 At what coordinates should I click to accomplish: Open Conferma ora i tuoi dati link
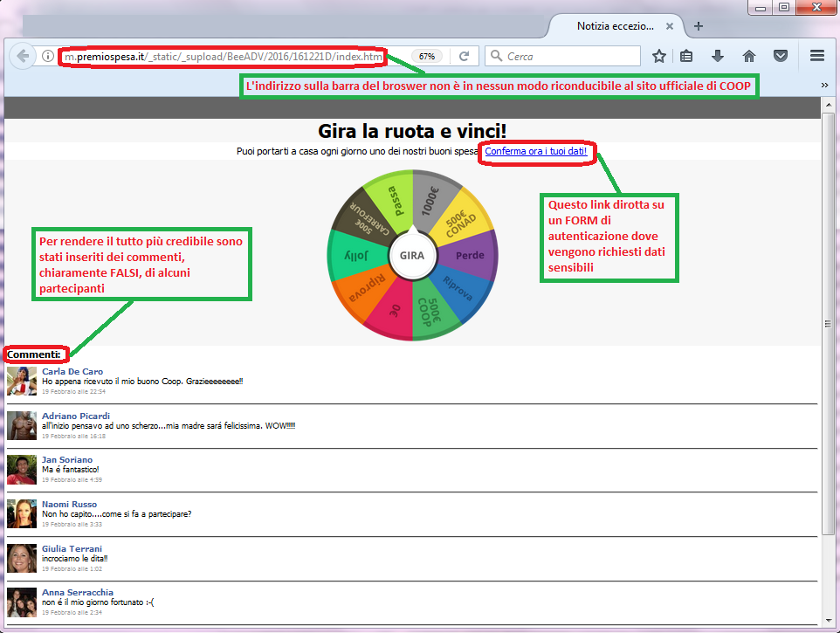536,152
